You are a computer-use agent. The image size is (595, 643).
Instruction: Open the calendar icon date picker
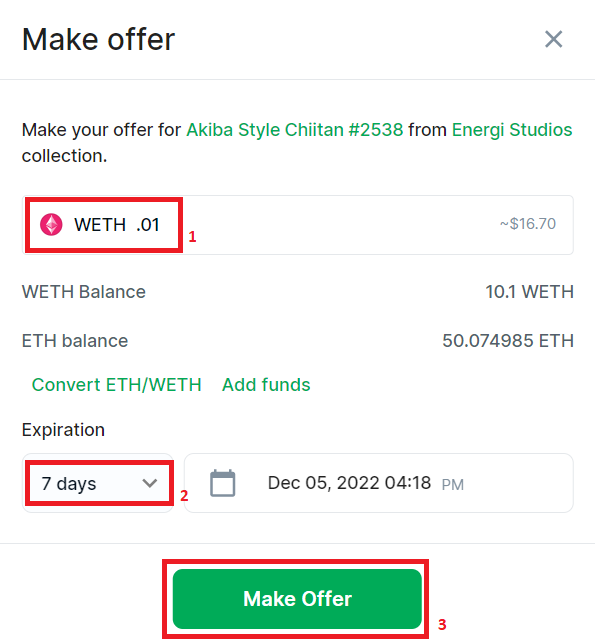[x=223, y=483]
